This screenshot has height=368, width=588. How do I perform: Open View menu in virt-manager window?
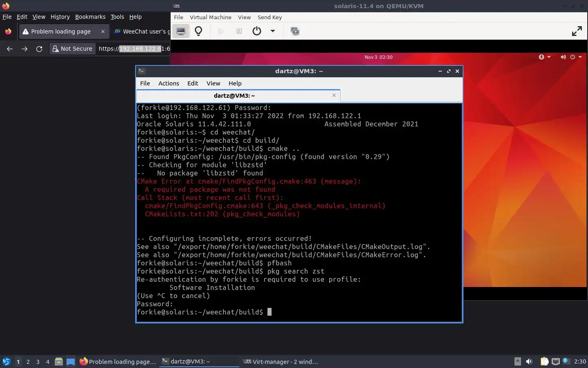[x=244, y=17]
